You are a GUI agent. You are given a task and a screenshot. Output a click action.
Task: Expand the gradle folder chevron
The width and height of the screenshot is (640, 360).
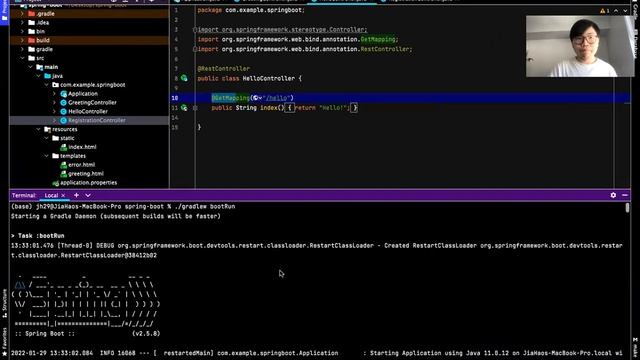point(22,49)
